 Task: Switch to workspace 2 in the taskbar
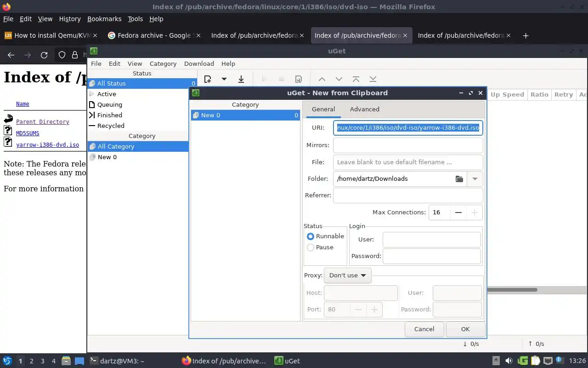[32, 361]
